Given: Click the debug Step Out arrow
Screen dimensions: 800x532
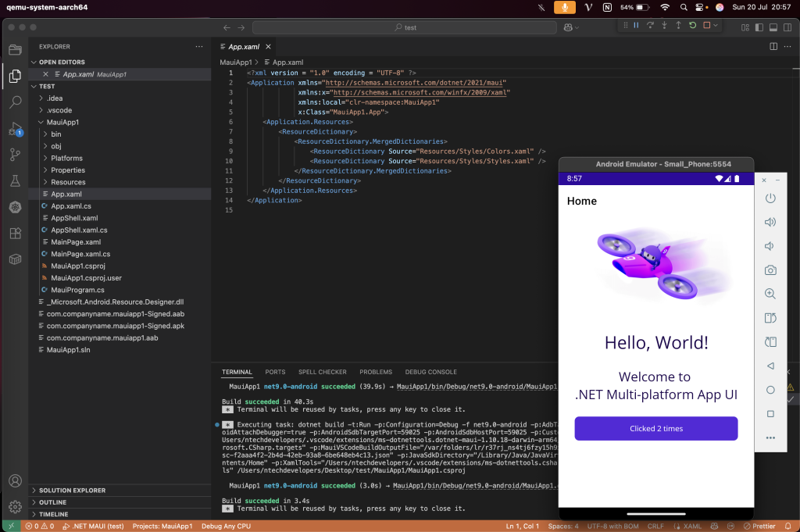Looking at the screenshot, I should (x=678, y=25).
